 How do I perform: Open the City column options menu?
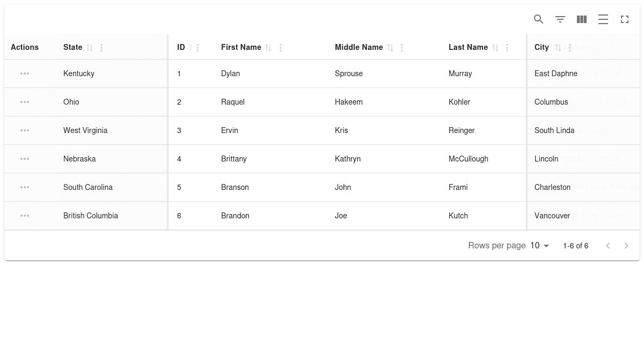tap(570, 47)
